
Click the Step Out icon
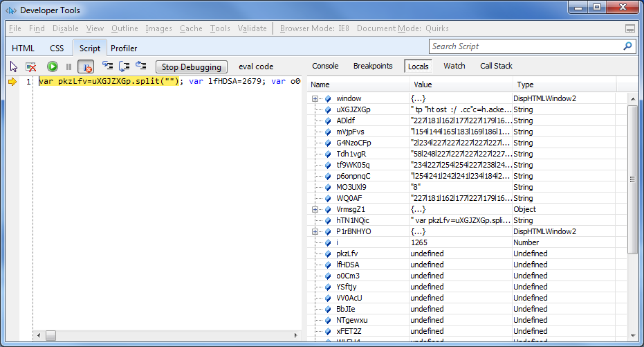tap(141, 66)
